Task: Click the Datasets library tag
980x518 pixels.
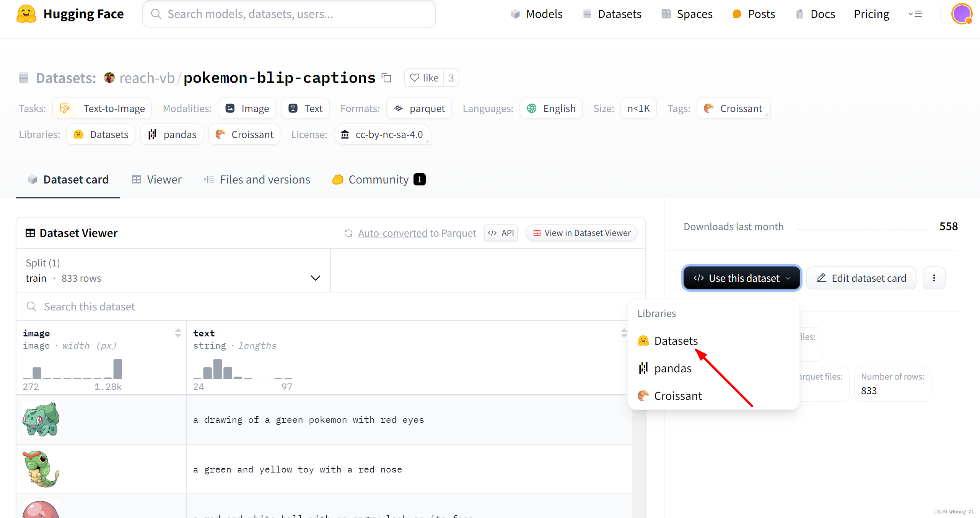Action: coord(101,134)
